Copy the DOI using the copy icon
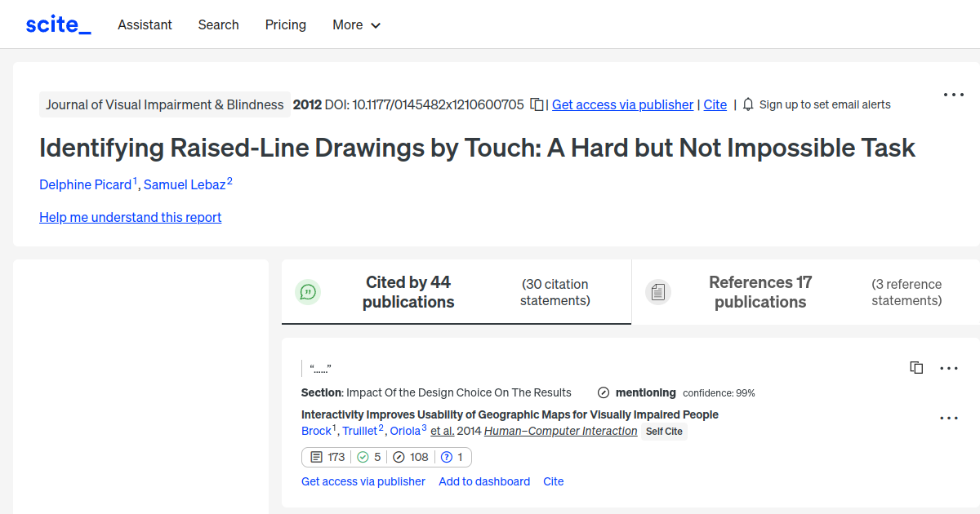 [535, 104]
